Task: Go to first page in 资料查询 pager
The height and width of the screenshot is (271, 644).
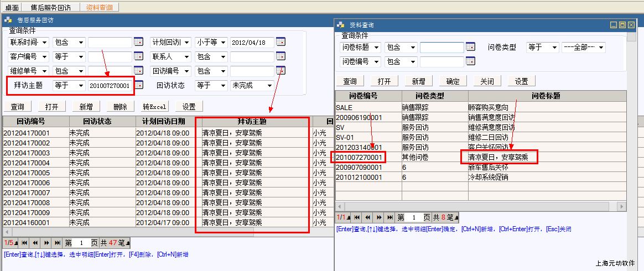Action: point(357,217)
